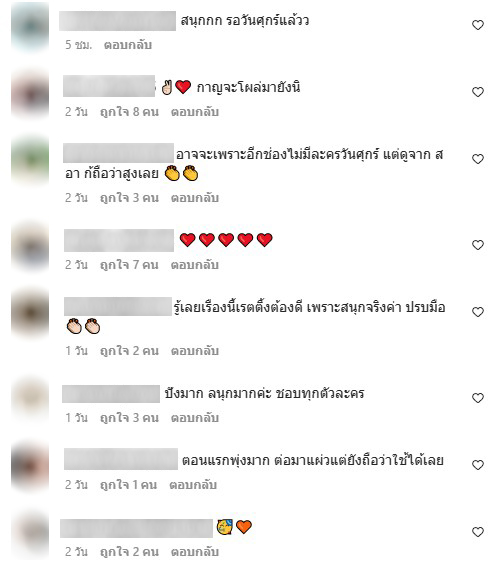Image resolution: width=497 pixels, height=571 pixels.
Task: Reply to the 5 ชม. comment
Action: click(x=128, y=45)
